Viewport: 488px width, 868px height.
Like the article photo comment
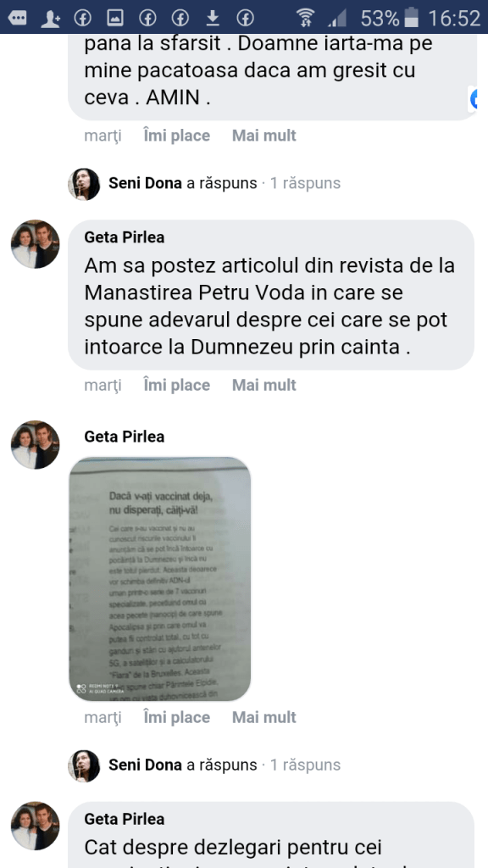click(x=176, y=717)
